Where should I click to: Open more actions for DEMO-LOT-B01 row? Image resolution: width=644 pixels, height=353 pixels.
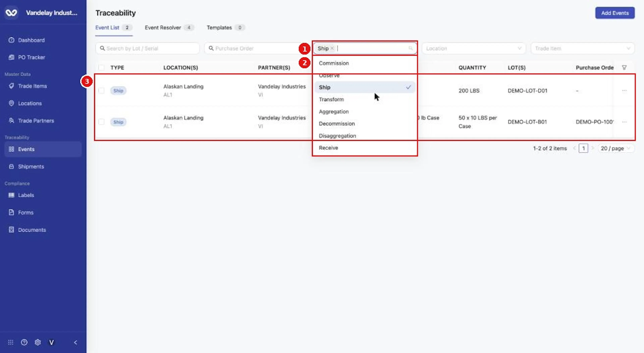(624, 122)
